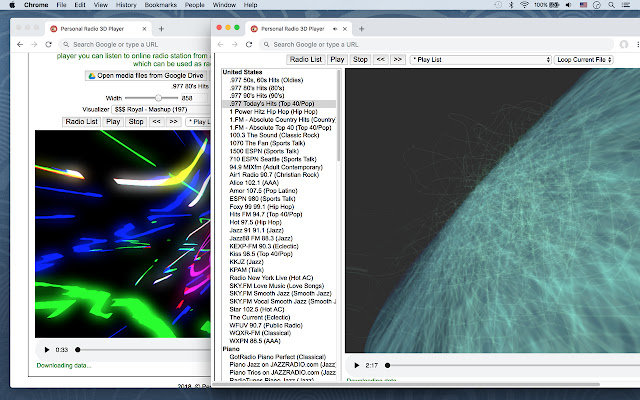Select the background window's Personal Radio 3D Player tab
Viewport: 640px width, 400px height.
pyautogui.click(x=98, y=29)
